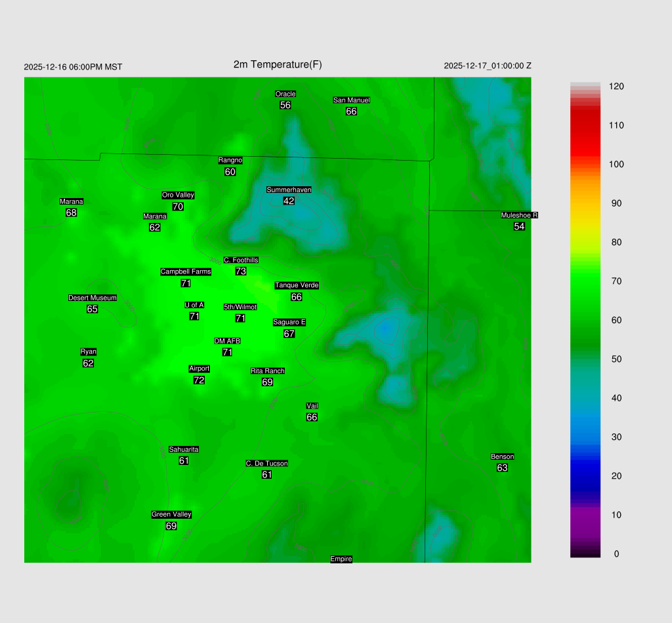The width and height of the screenshot is (672, 623).
Task: Select the Green Valley station label
Action: click(171, 514)
